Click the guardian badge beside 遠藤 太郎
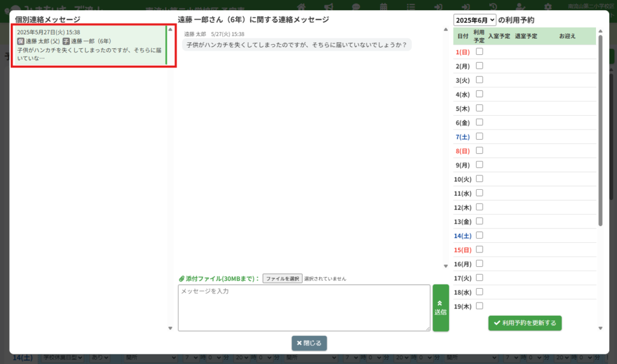 tap(20, 41)
